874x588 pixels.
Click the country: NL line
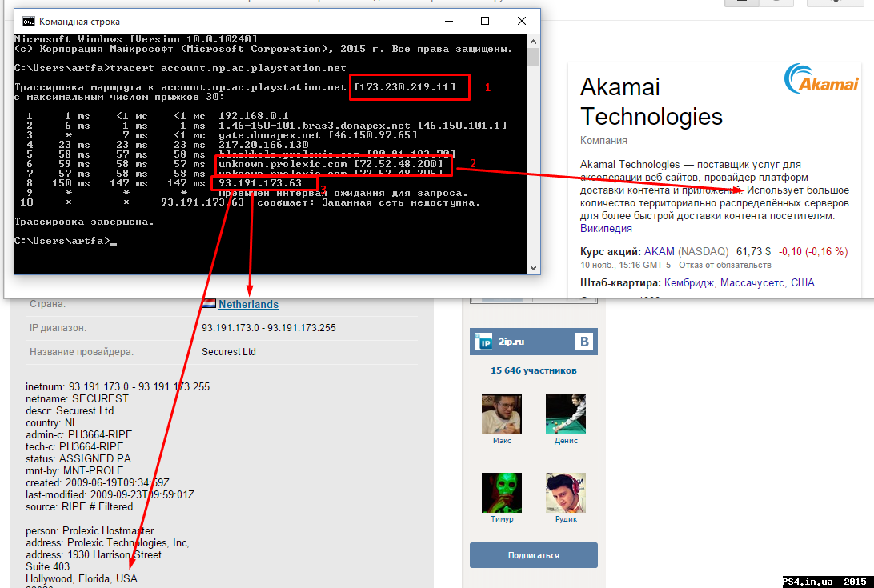click(52, 423)
